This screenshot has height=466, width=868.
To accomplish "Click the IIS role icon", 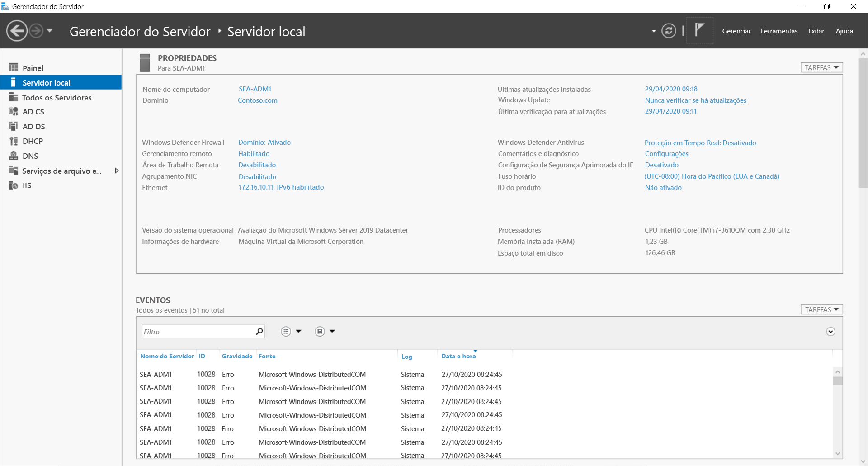I will point(14,185).
